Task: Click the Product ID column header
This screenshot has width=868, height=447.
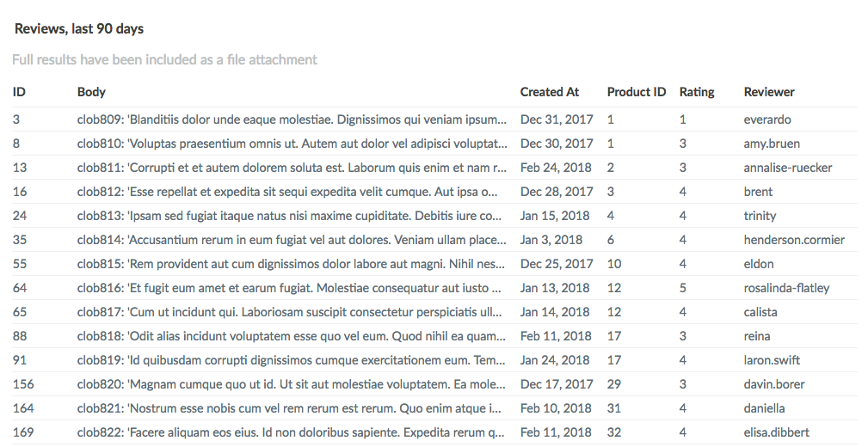Action: click(636, 92)
